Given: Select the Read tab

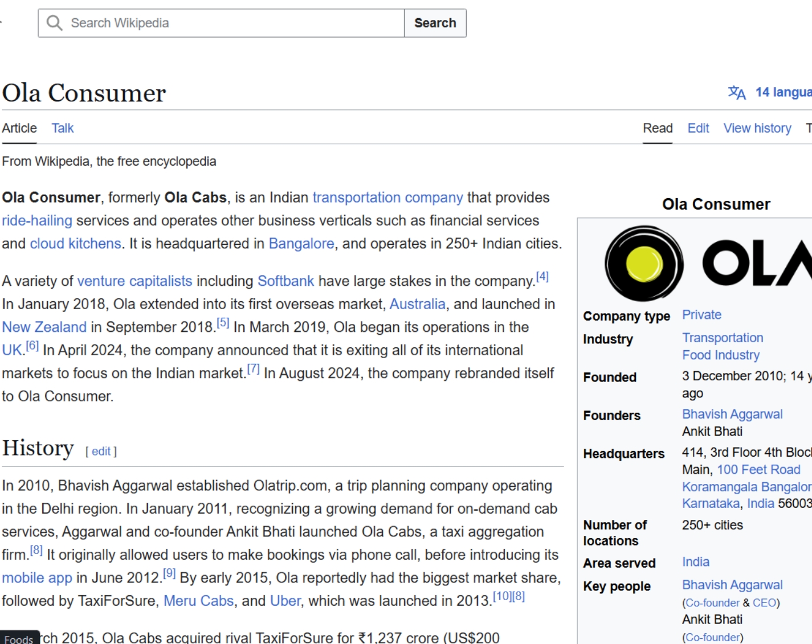Looking at the screenshot, I should click(x=658, y=128).
